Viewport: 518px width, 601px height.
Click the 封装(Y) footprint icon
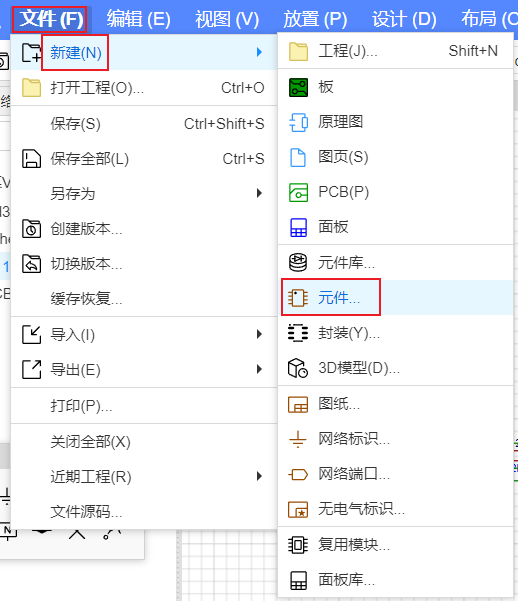[298, 333]
